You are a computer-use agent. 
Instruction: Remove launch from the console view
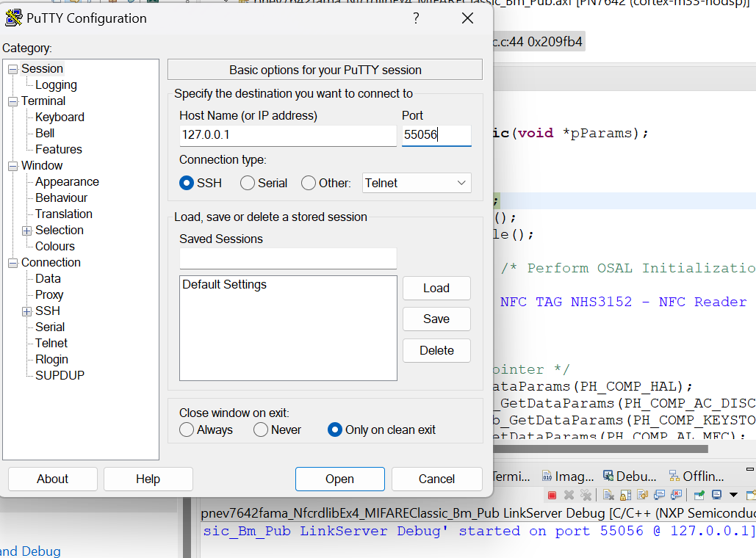coord(570,495)
